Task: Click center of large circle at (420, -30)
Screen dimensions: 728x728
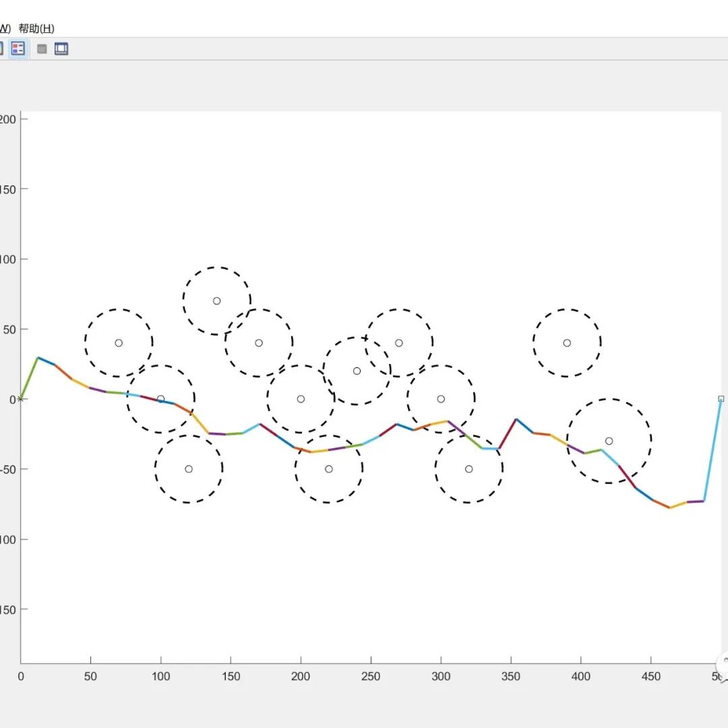Action: point(609,441)
